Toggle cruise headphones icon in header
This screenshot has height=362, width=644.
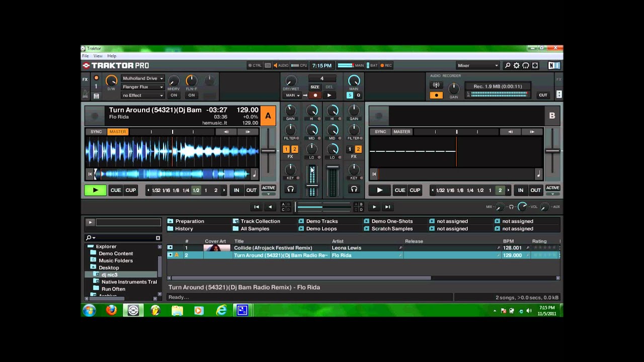coord(526,65)
